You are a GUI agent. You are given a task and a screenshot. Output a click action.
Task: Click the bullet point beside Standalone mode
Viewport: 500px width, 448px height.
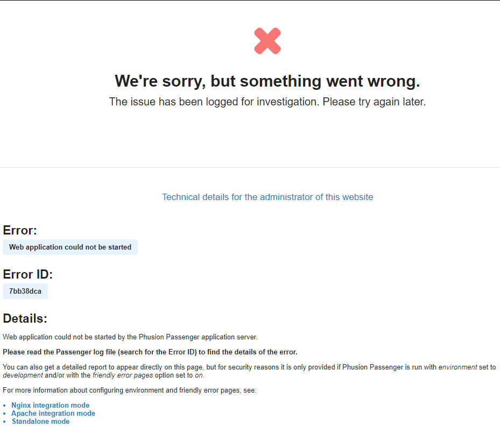coord(5,422)
